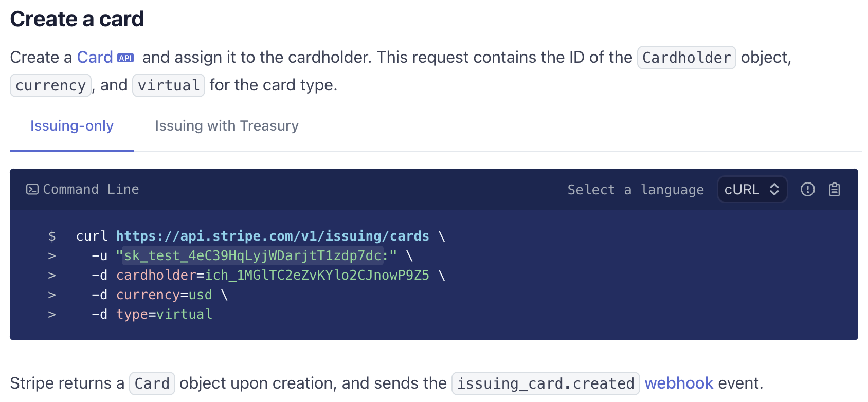This screenshot has height=402, width=868.
Task: Click the virtual inline code term
Action: tap(169, 85)
